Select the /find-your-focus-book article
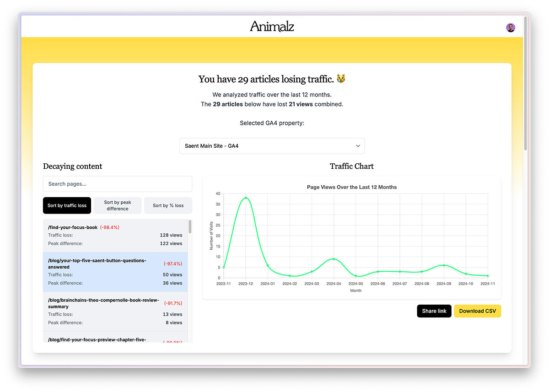This screenshot has width=549, height=392. [115, 235]
